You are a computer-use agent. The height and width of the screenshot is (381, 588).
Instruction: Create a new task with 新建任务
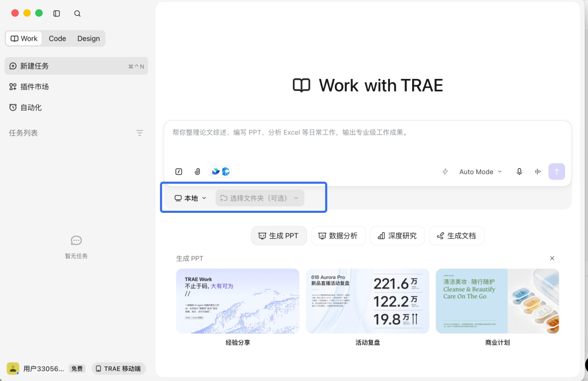pyautogui.click(x=77, y=66)
